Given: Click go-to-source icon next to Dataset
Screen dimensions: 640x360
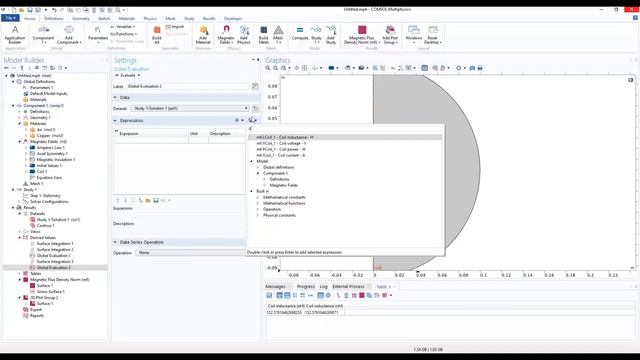Looking at the screenshot, I should point(255,108).
